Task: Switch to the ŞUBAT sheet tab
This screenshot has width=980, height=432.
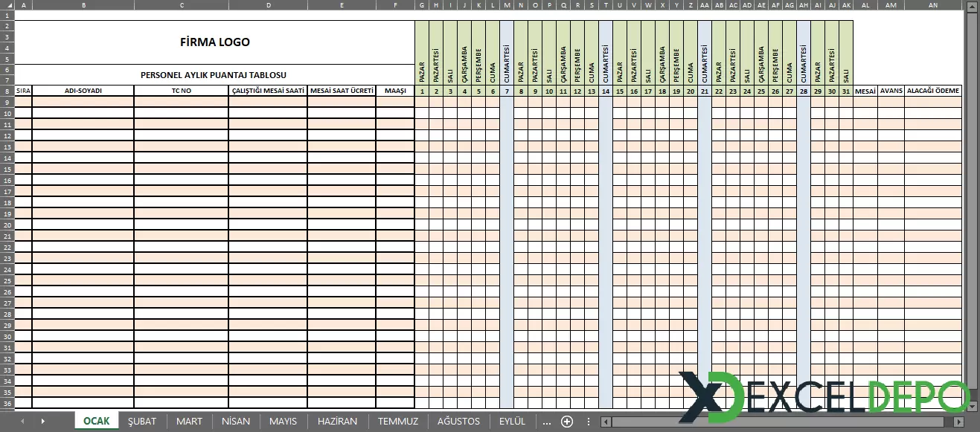Action: pyautogui.click(x=142, y=422)
